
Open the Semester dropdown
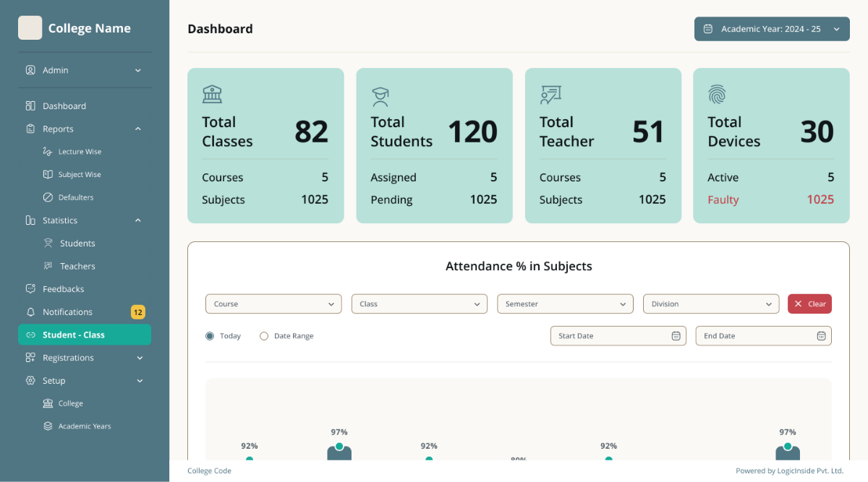coord(565,304)
